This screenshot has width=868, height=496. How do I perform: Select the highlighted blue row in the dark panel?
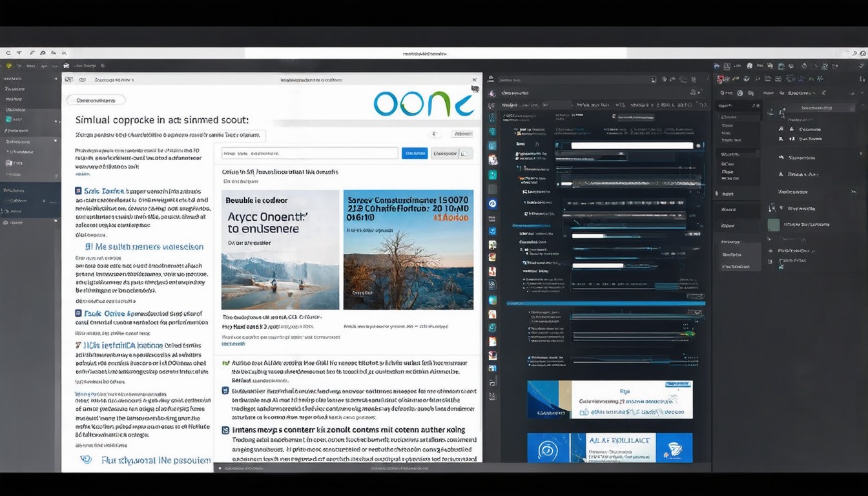[606, 303]
